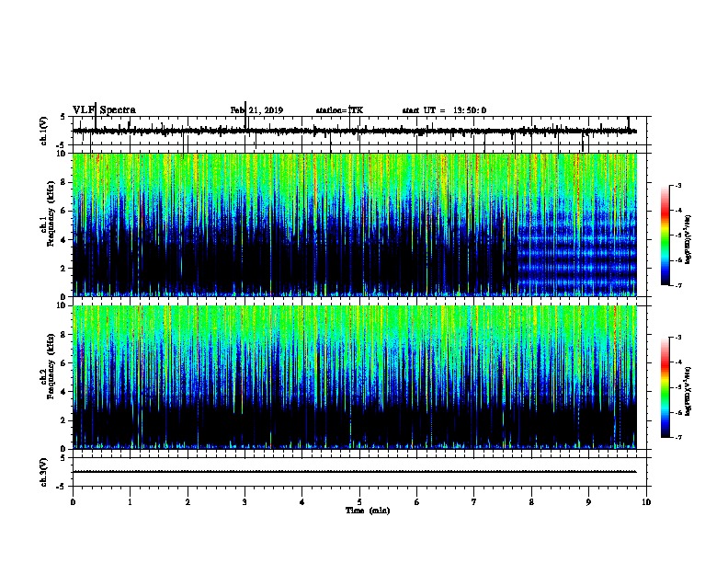Click the "8" minute tick label
The height and width of the screenshot is (563, 728).
click(x=531, y=502)
